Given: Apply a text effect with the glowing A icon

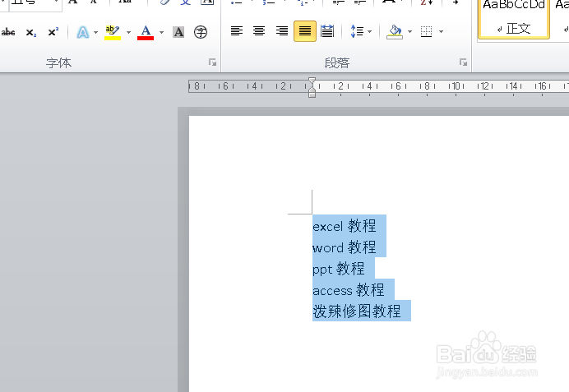Looking at the screenshot, I should point(83,32).
